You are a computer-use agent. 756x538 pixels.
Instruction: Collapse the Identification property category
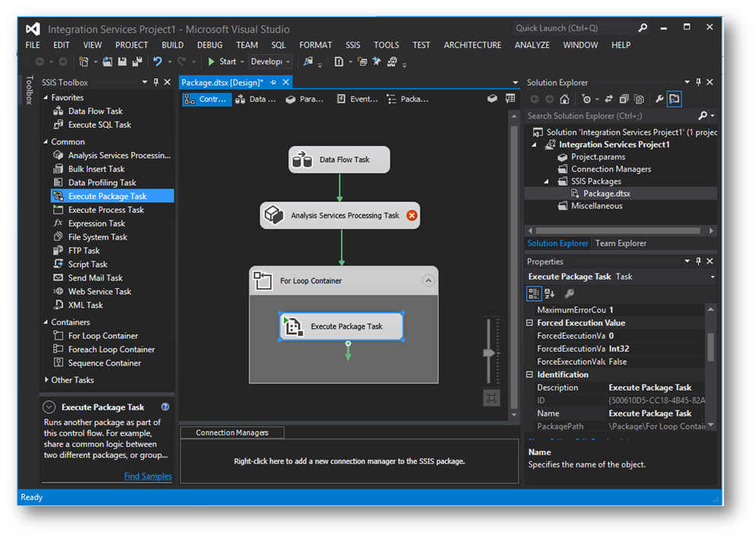coord(529,374)
